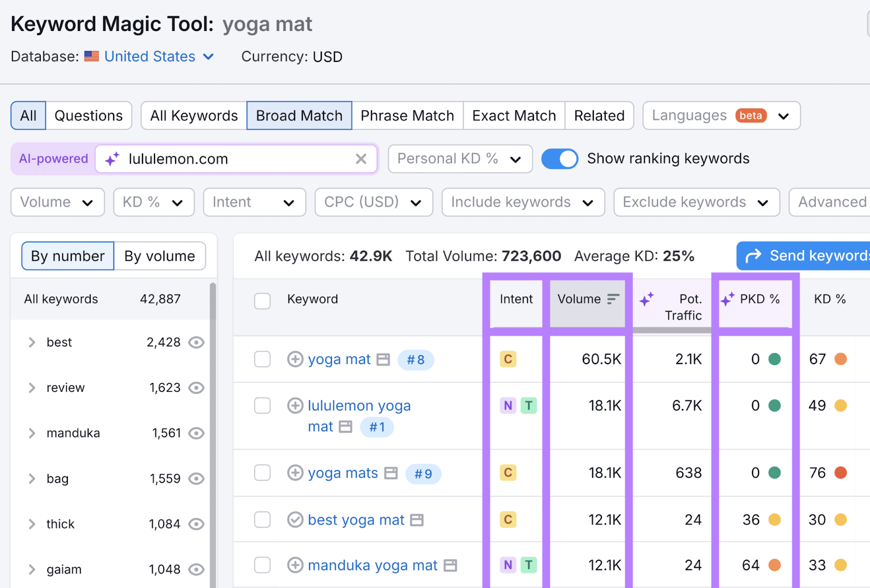Open the Languages beta dropdown
870x588 pixels.
tap(720, 115)
